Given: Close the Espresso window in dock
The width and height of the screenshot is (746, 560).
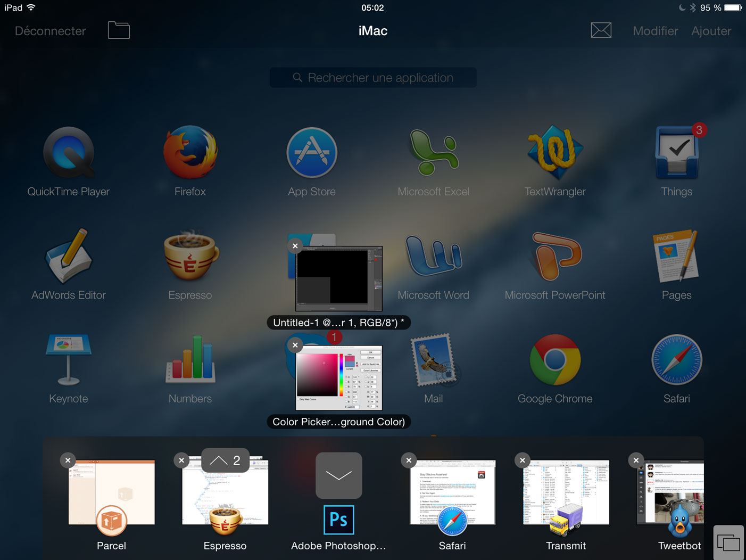Looking at the screenshot, I should [x=182, y=460].
